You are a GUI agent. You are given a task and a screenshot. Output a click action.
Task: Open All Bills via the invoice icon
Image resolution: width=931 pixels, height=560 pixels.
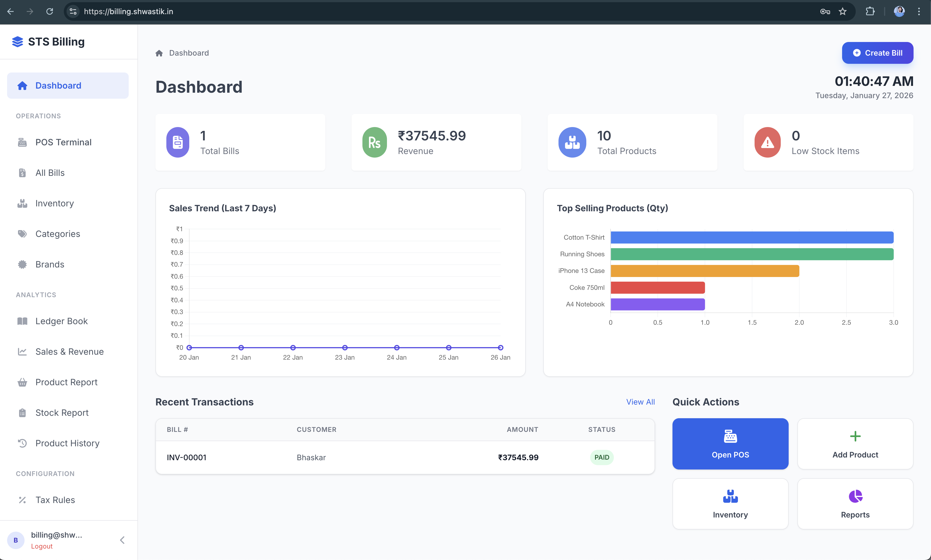coord(22,173)
